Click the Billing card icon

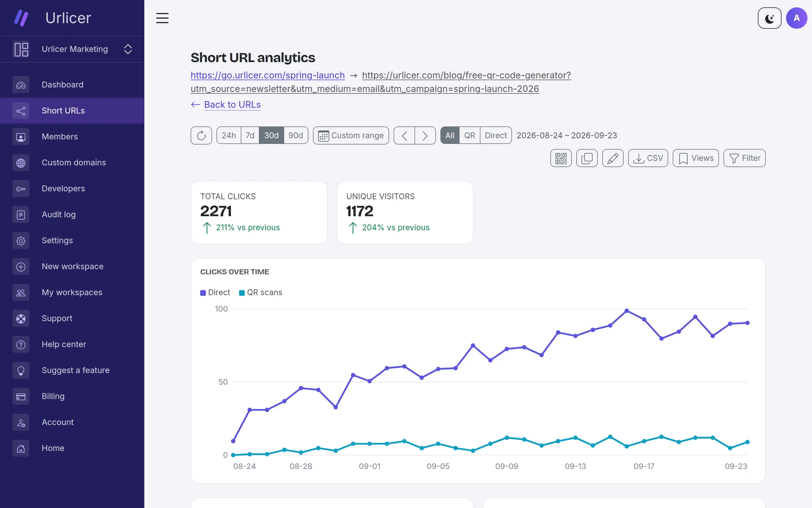pos(21,396)
